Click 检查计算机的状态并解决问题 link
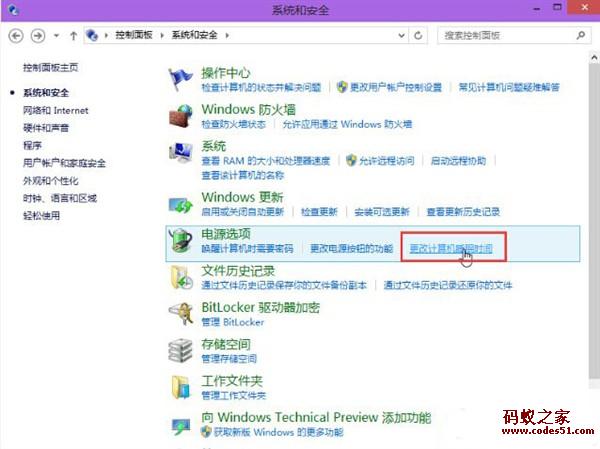The height and width of the screenshot is (449, 600). coord(261,87)
